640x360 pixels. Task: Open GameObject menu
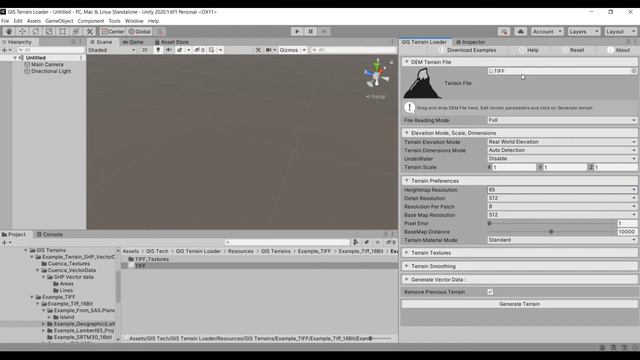[59, 21]
